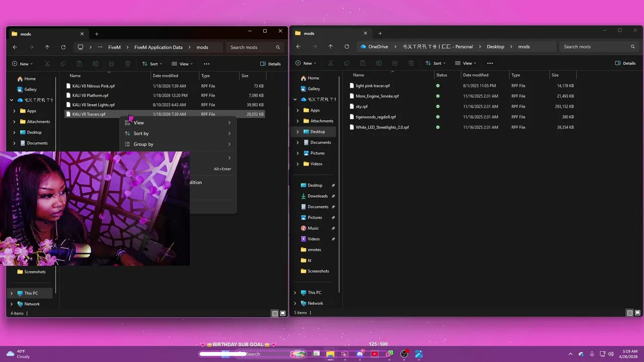This screenshot has height=362, width=644.
Task: Open See more options in right window toolbar
Action: (x=490, y=63)
